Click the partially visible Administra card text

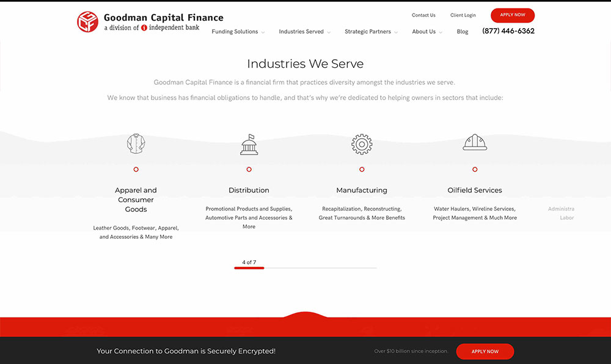561,213
